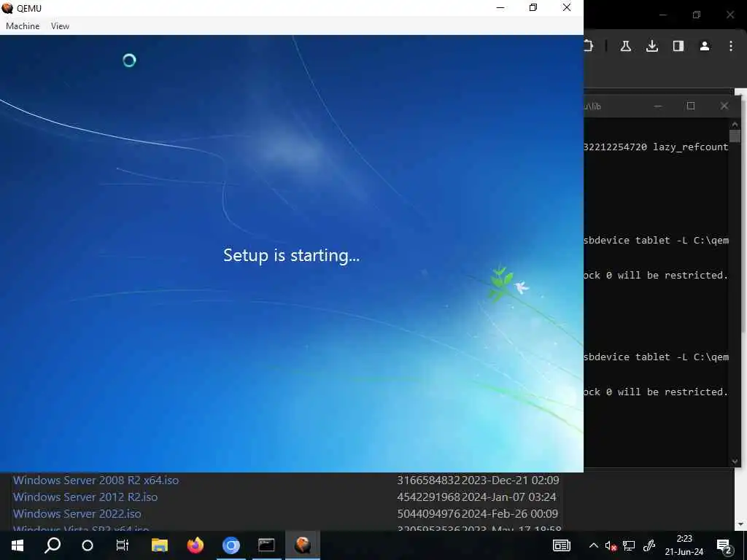747x560 pixels.
Task: Open the Windows Start menu
Action: pyautogui.click(x=18, y=545)
